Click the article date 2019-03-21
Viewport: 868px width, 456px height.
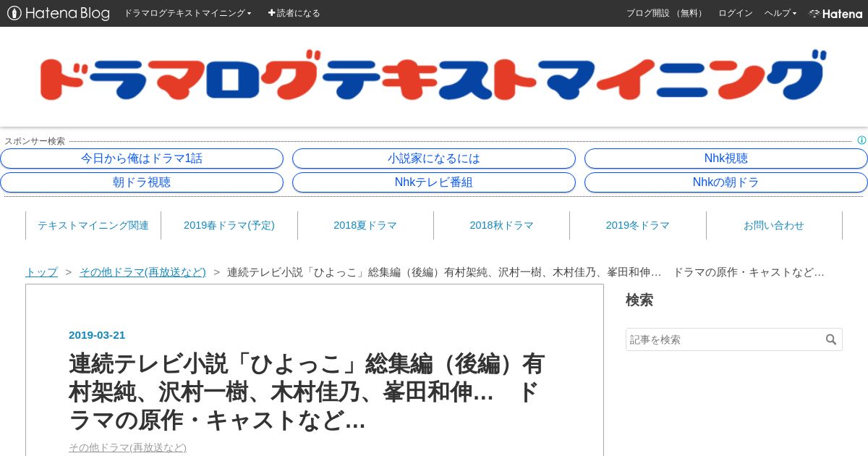tap(97, 335)
